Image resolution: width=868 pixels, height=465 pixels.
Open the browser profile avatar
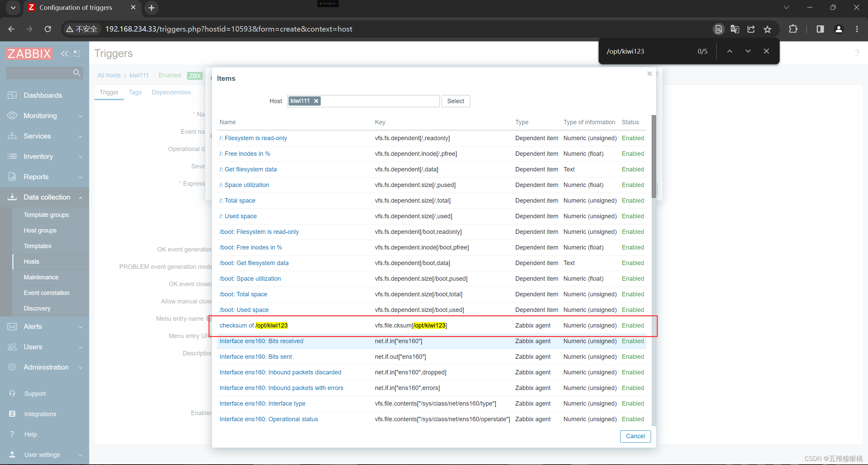(x=839, y=29)
